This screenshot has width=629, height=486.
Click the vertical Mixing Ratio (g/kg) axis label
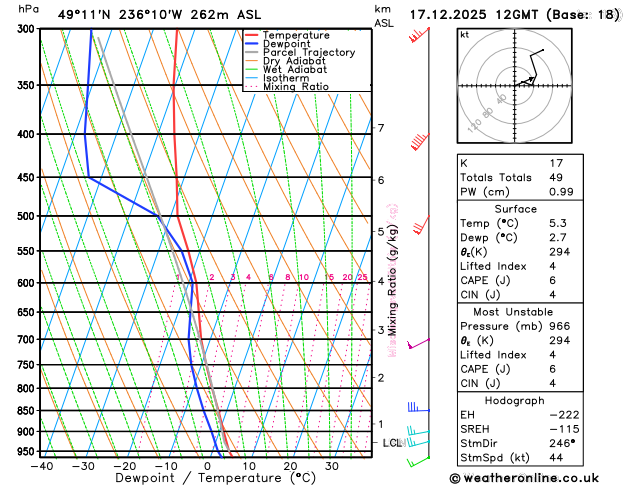[x=392, y=280]
